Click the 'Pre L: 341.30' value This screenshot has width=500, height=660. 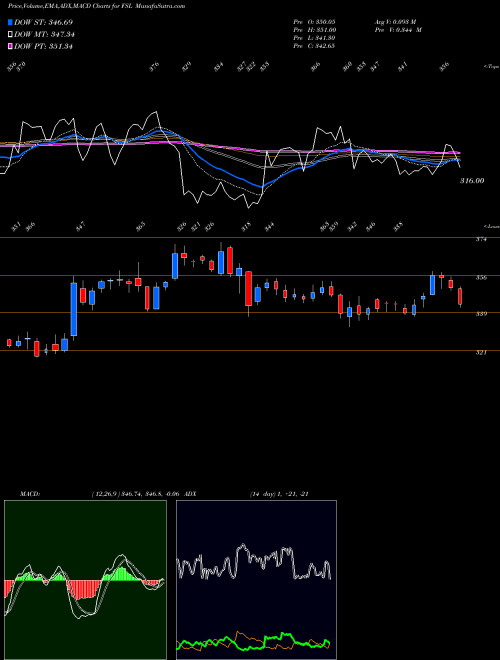314,38
